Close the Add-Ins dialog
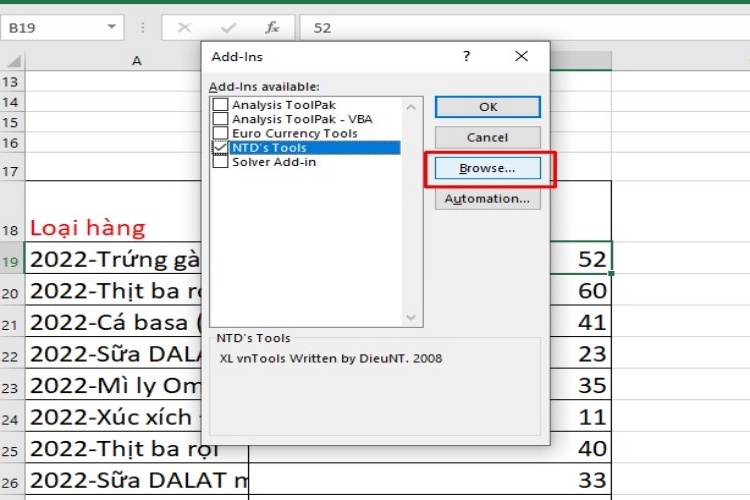The height and width of the screenshot is (500, 750). (521, 56)
